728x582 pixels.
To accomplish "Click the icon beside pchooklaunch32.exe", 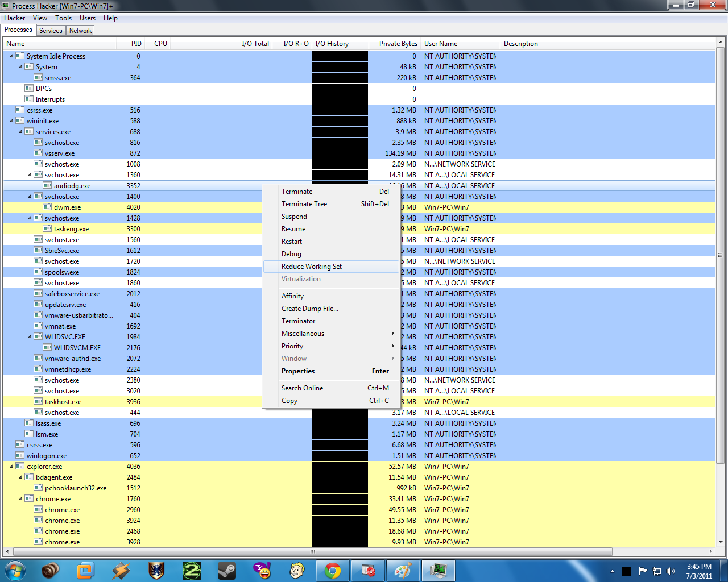I will (x=38, y=488).
